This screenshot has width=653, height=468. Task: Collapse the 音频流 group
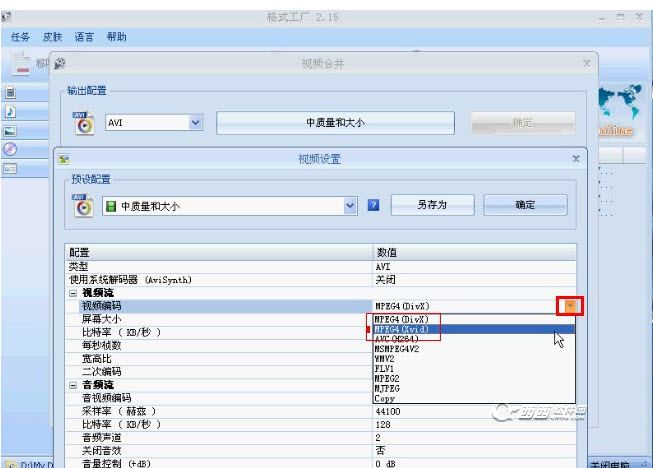(x=73, y=385)
